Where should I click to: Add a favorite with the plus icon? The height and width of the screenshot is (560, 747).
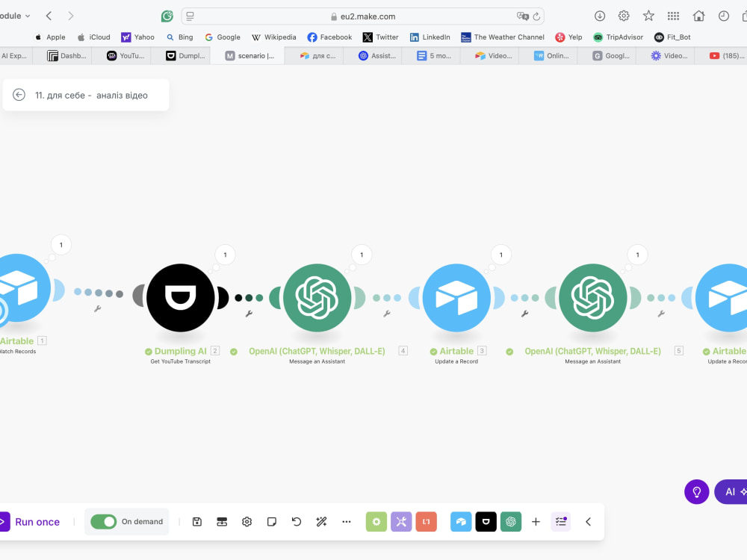click(536, 522)
